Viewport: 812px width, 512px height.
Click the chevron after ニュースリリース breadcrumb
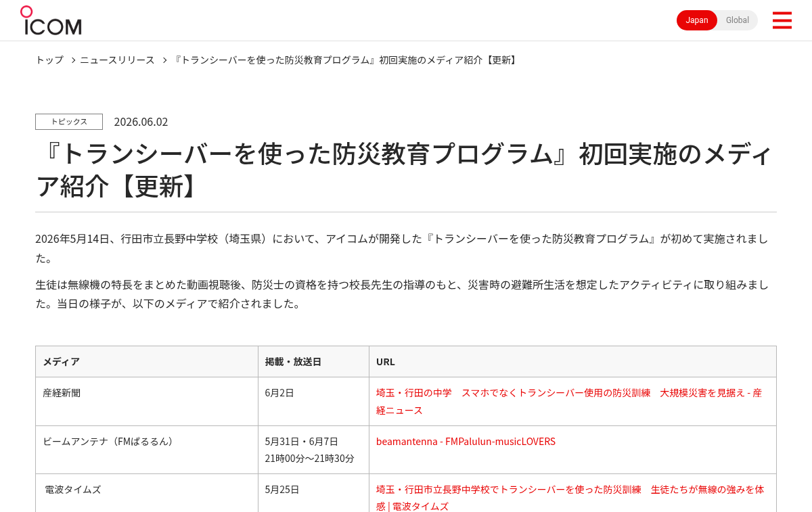click(x=164, y=60)
